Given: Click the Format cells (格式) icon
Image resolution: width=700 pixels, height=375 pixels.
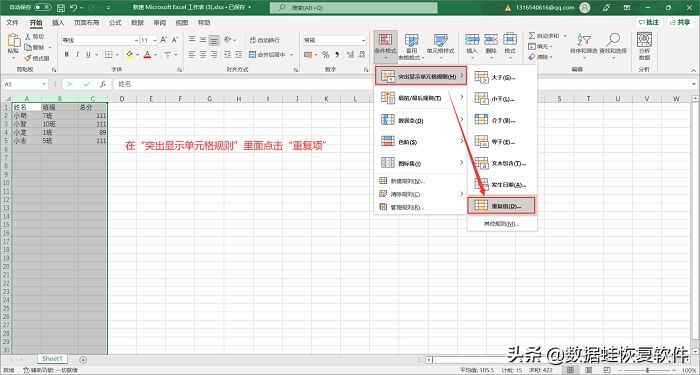Looking at the screenshot, I should pyautogui.click(x=510, y=39).
